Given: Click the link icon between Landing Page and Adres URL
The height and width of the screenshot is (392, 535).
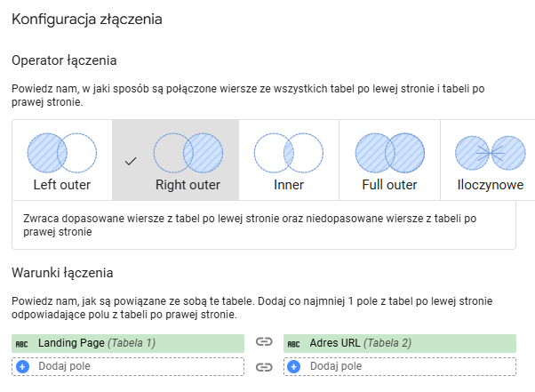Looking at the screenshot, I should [263, 342].
